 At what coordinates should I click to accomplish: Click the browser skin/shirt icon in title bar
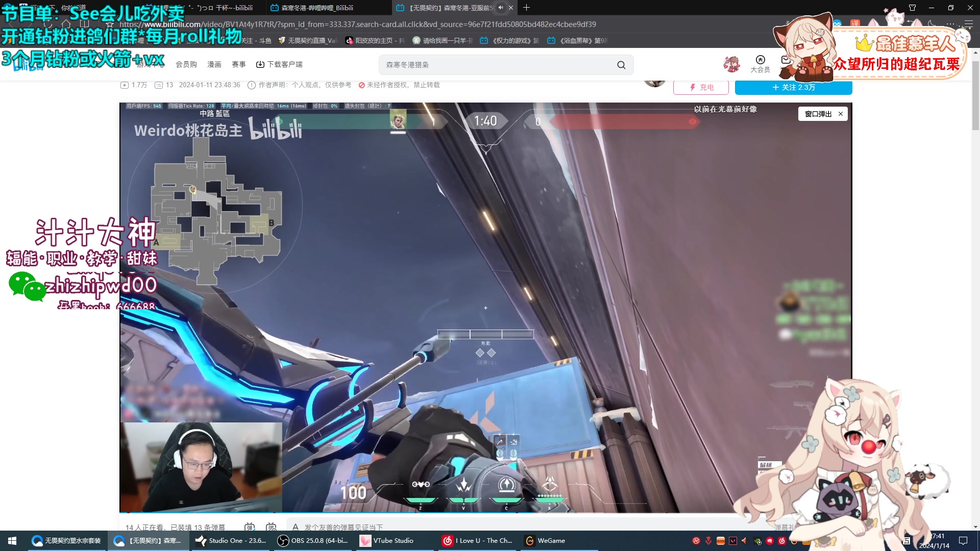click(912, 8)
